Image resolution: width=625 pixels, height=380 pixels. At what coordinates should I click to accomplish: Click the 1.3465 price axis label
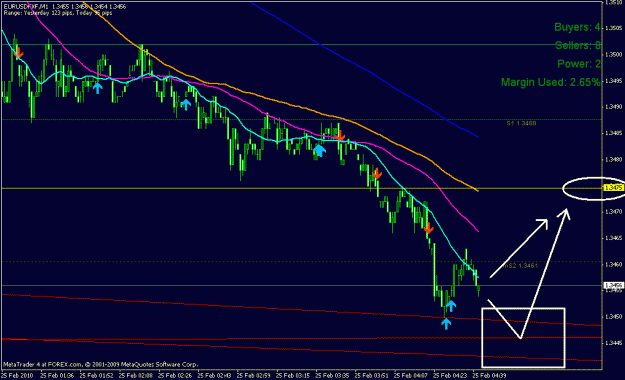[x=613, y=238]
